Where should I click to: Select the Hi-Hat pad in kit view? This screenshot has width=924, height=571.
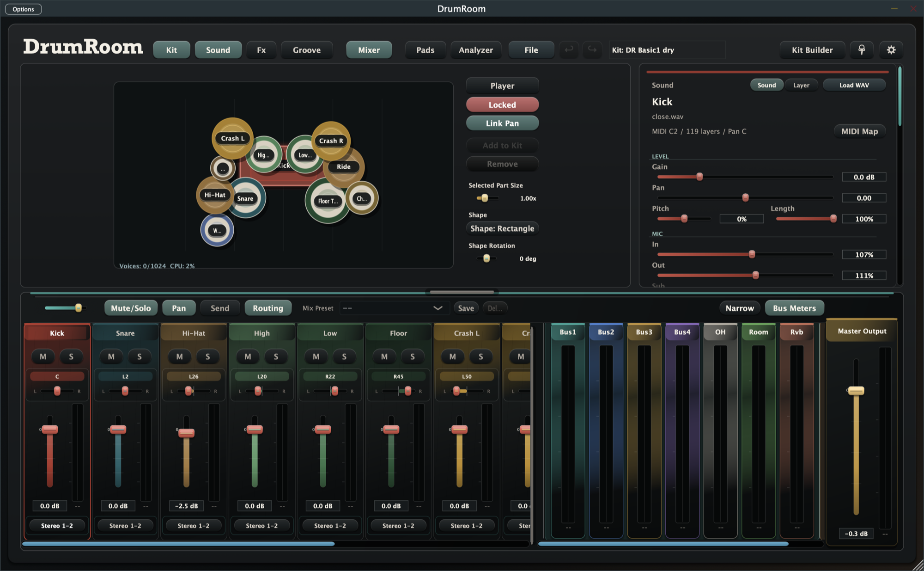pyautogui.click(x=215, y=195)
